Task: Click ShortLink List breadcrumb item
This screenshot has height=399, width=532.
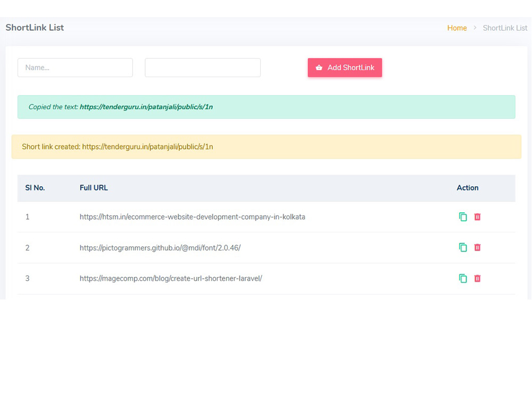Action: tap(505, 28)
